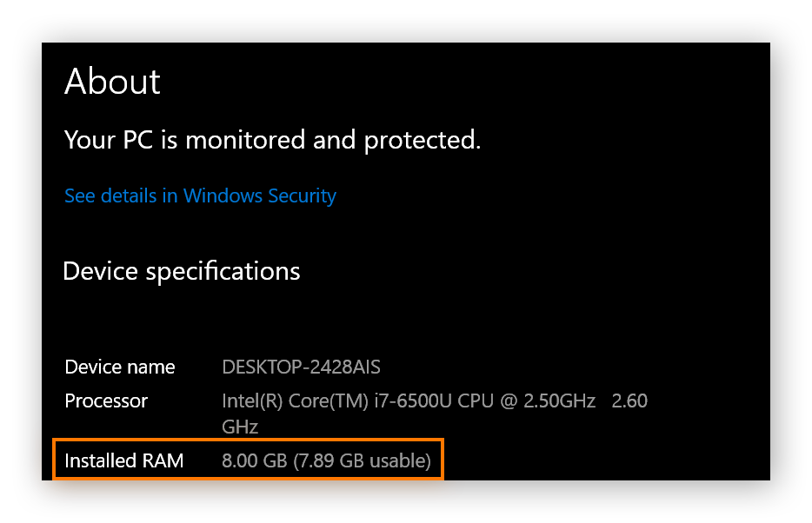Click the Device specifications section header

181,271
